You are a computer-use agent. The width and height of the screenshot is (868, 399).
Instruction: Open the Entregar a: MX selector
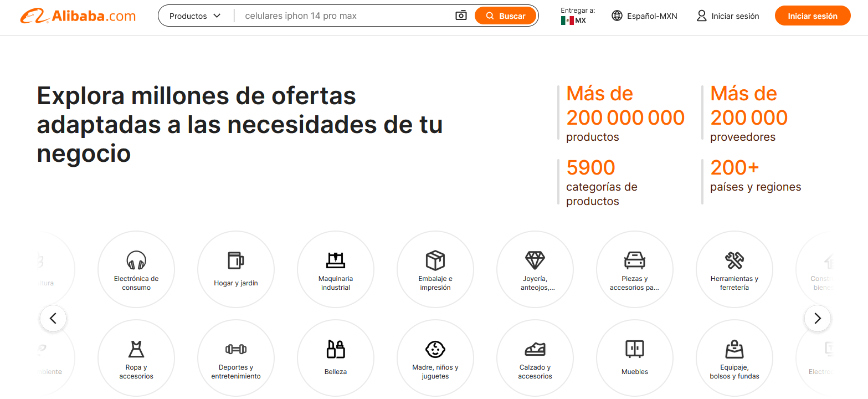578,16
